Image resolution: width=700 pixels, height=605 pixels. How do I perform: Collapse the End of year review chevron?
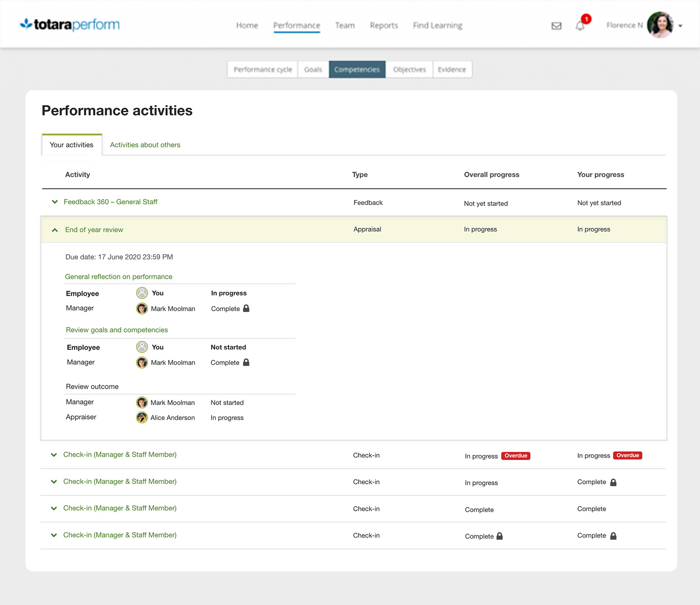pos(55,230)
